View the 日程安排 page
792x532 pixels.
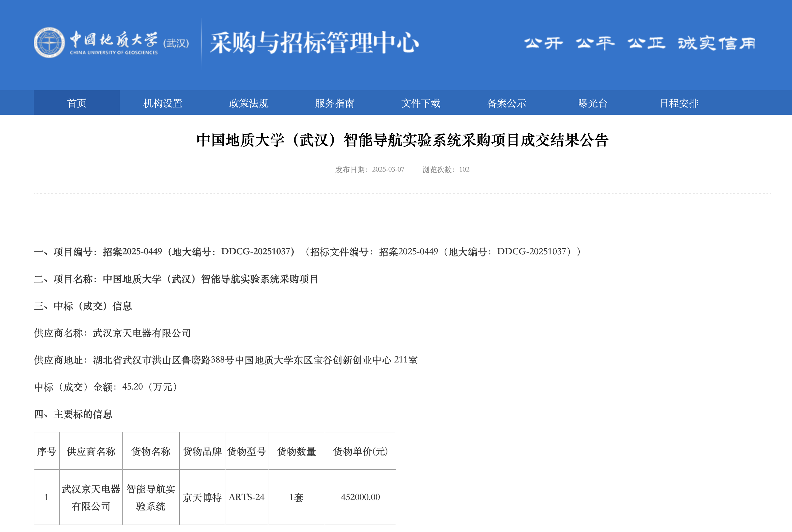[679, 103]
